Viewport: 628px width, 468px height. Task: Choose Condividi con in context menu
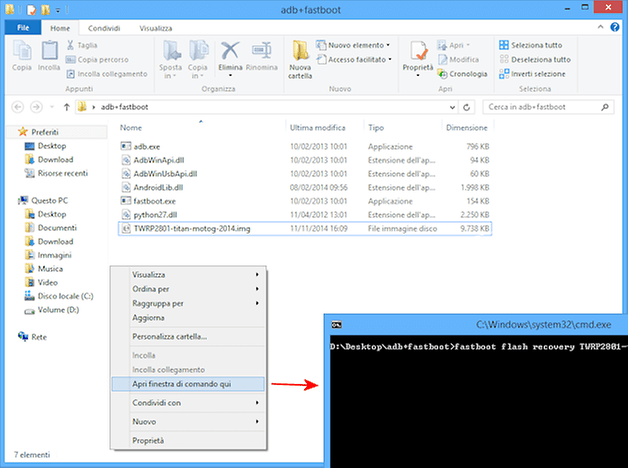point(188,403)
